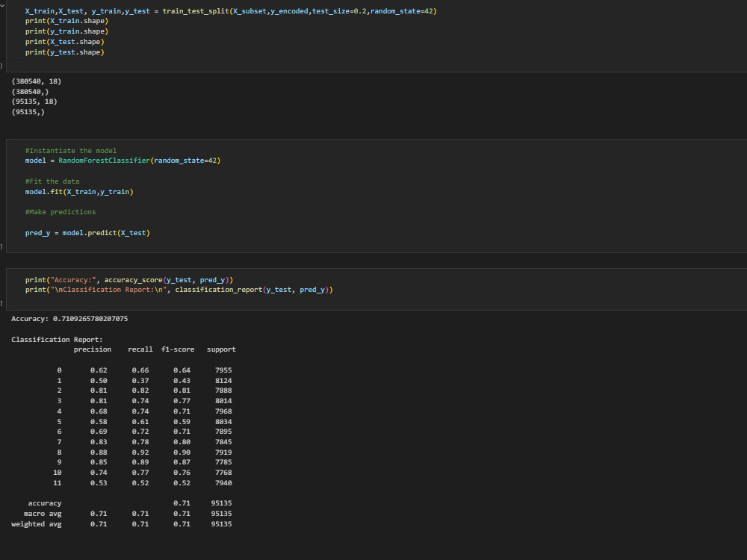Select the output line (380540,)

tap(30, 91)
